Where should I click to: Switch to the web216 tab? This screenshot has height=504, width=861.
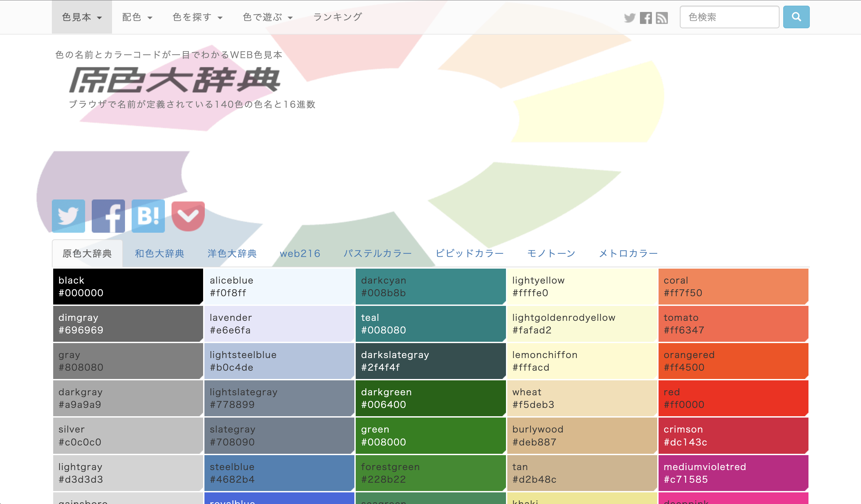tap(300, 254)
